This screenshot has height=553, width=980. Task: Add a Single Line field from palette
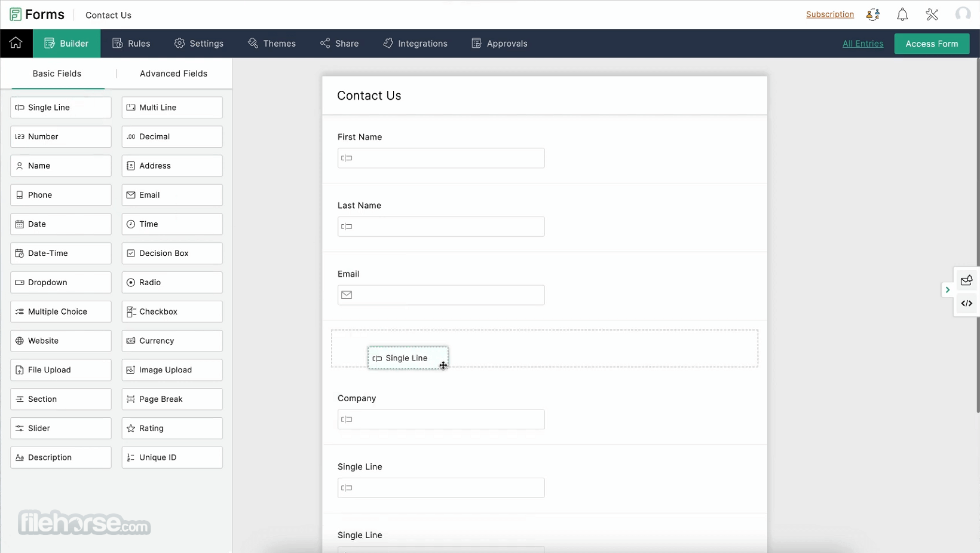[61, 108]
